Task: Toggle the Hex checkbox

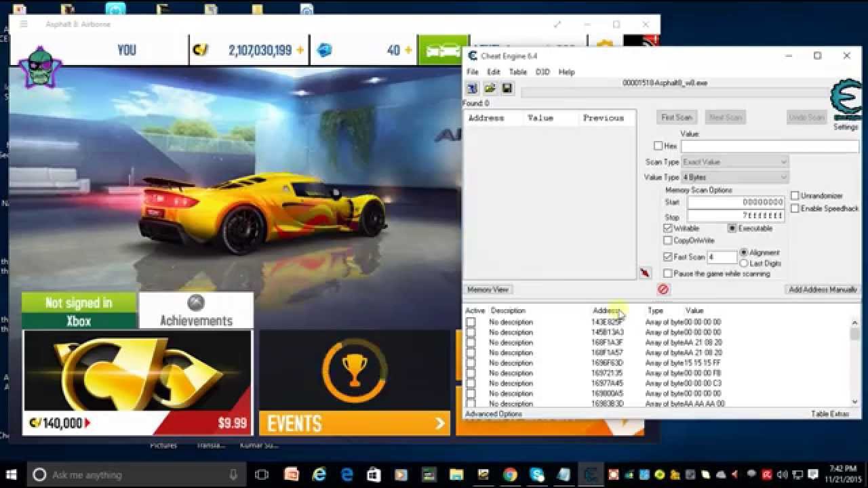Action: click(x=658, y=146)
